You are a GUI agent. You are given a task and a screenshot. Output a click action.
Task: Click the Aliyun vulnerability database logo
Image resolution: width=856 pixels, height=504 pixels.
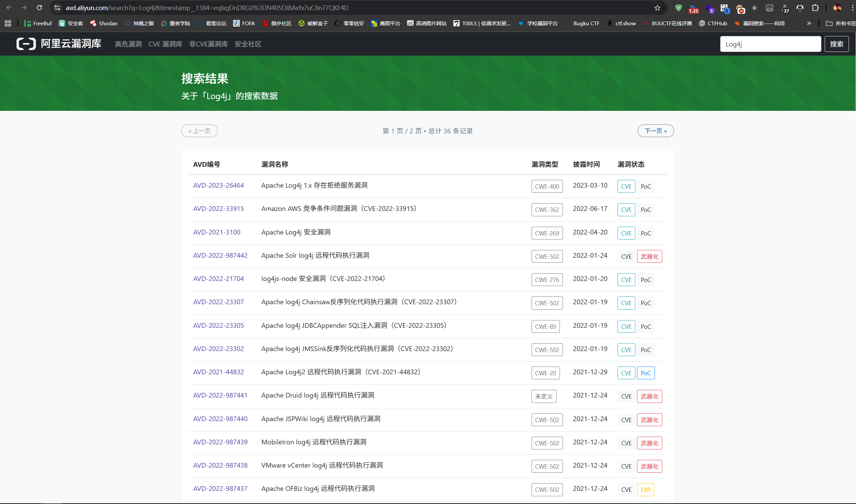(x=59, y=44)
